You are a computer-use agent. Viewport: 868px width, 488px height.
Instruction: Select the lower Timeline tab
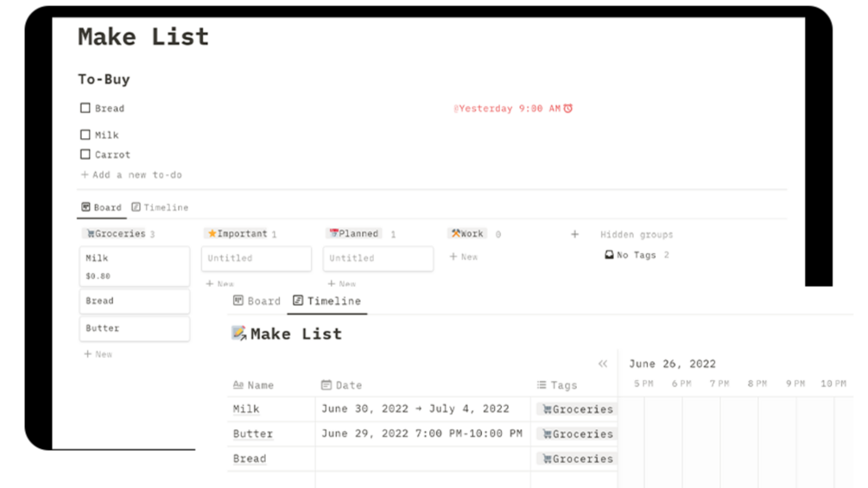(327, 301)
